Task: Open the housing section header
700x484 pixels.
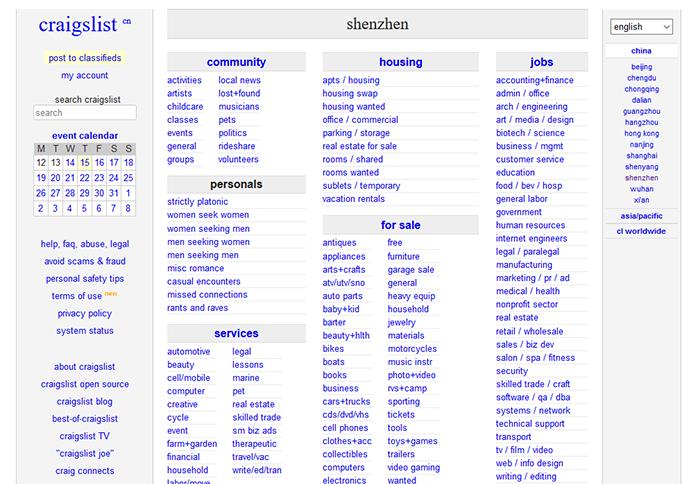Action: [x=400, y=62]
